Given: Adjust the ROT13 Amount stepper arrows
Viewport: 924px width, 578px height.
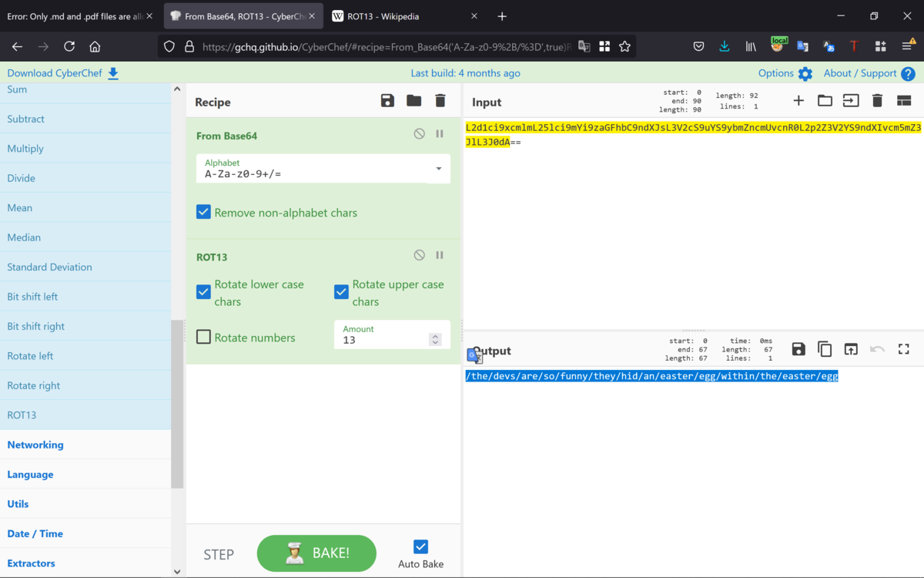Looking at the screenshot, I should click(435, 340).
